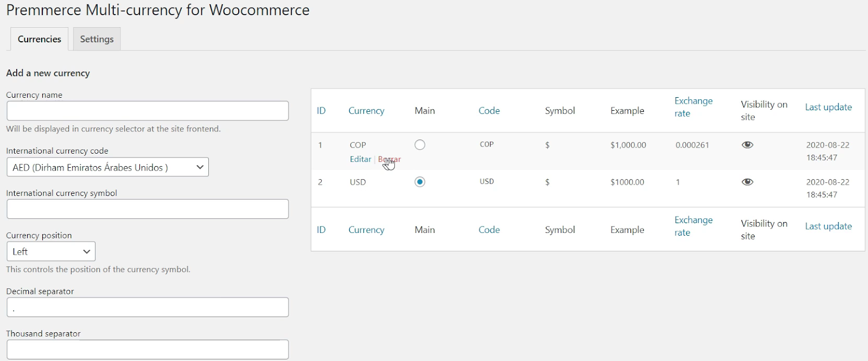Click the $1,000.00 example value

click(x=628, y=145)
